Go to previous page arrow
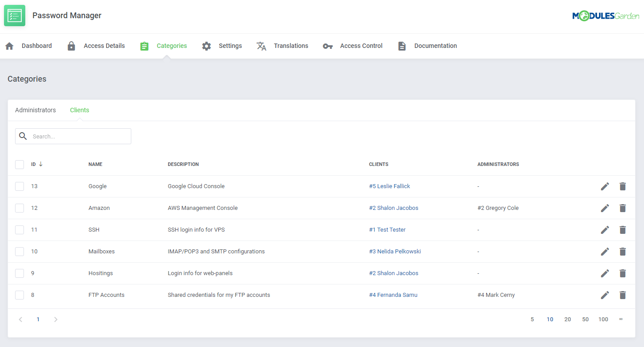644x347 pixels. [x=20, y=319]
